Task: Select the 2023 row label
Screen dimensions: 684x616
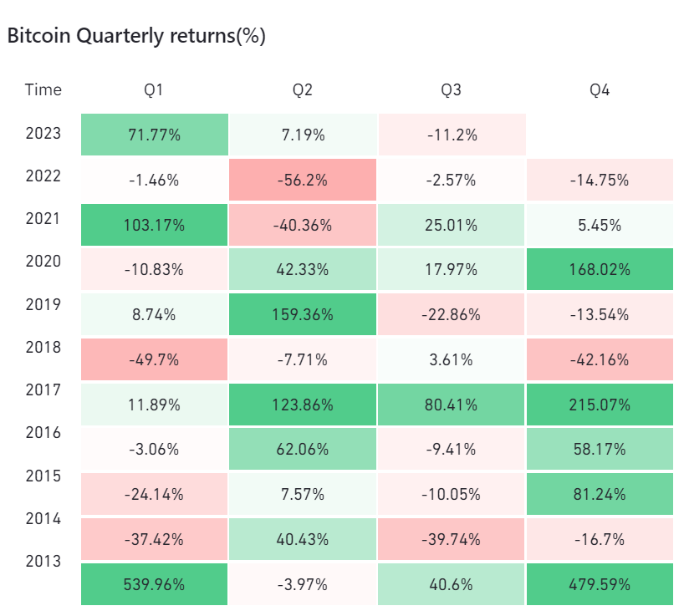Action: click(43, 134)
